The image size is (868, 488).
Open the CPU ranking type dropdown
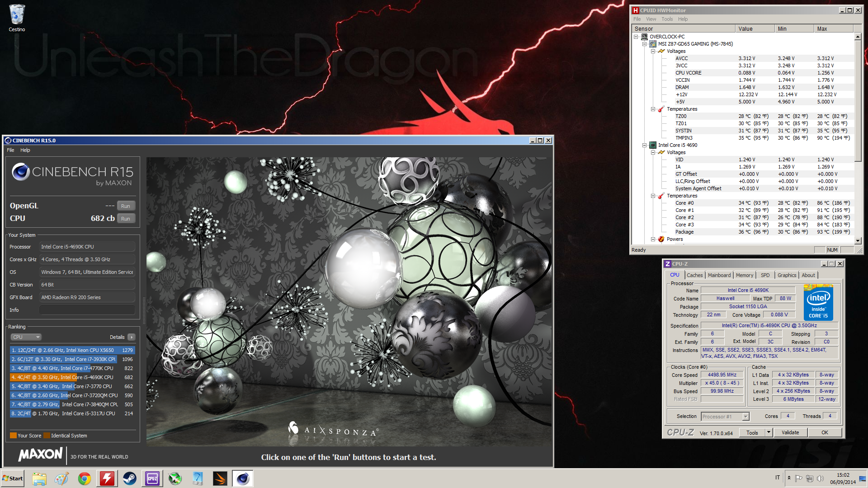26,337
